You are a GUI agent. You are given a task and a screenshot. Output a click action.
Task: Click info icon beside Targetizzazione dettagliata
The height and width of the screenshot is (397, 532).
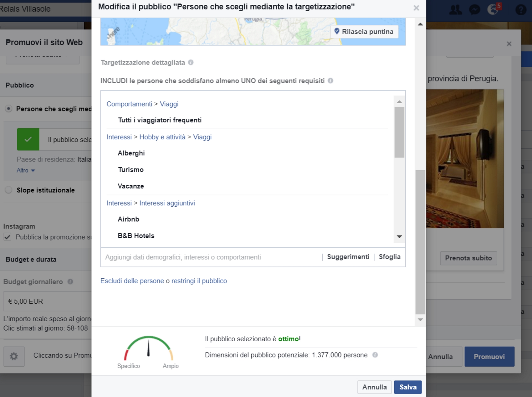(x=191, y=62)
